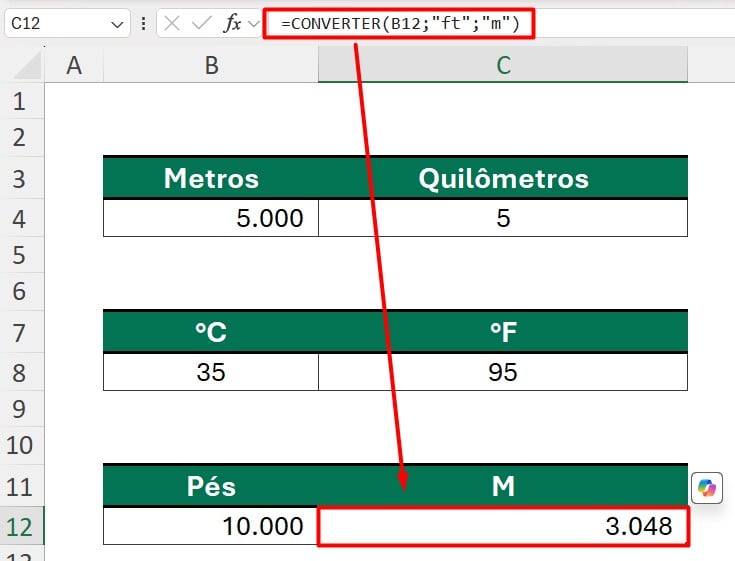
Task: Confirm the formula with the checkmark icon
Action: (202, 23)
